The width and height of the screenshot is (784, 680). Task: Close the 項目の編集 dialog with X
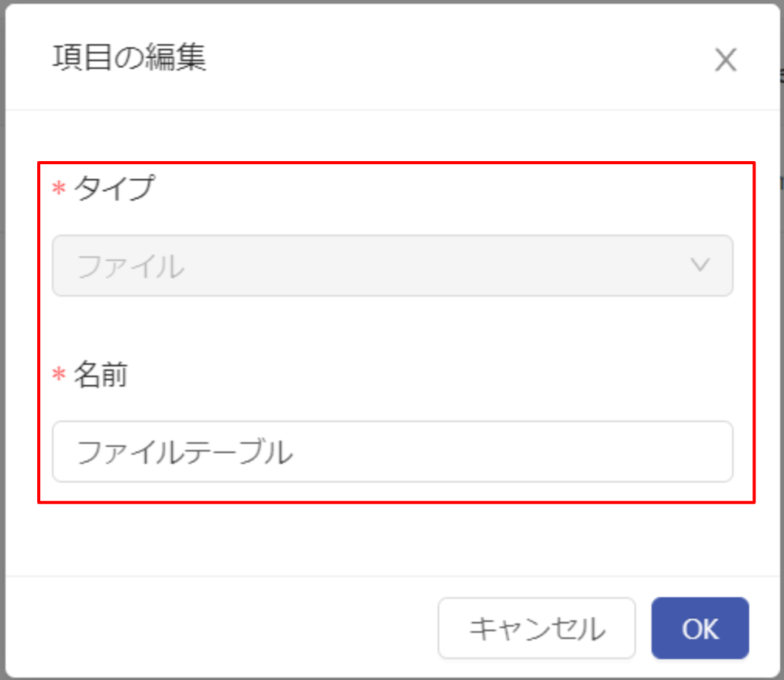coord(725,60)
